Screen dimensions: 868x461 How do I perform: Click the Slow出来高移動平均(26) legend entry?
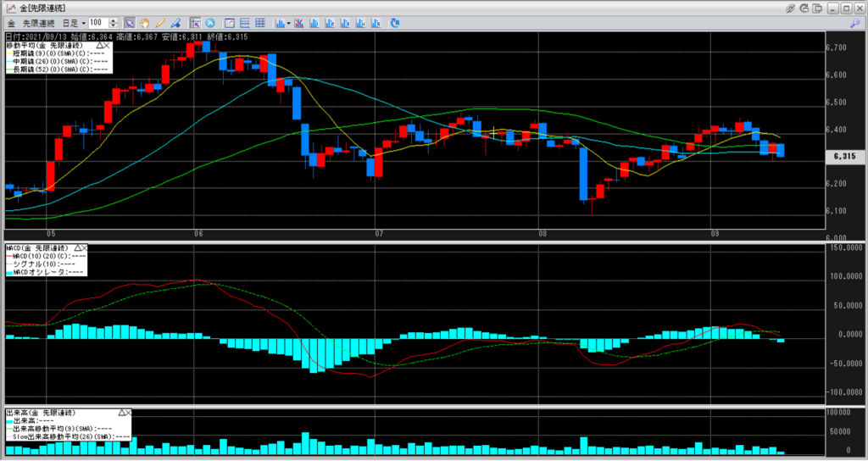69,436
